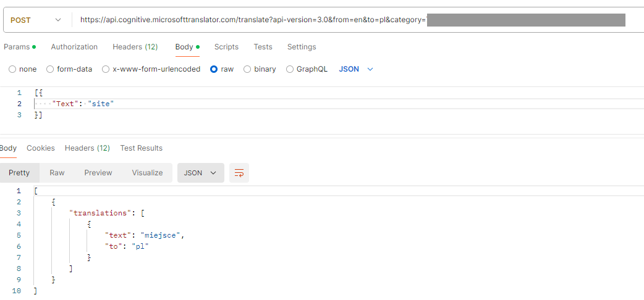This screenshot has height=300, width=644.
Task: Click the "miejsce" value in response
Action: (x=161, y=235)
